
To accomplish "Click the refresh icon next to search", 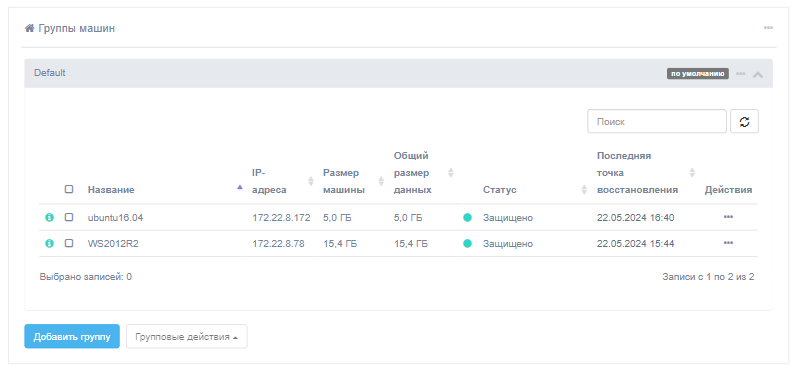I will point(744,122).
